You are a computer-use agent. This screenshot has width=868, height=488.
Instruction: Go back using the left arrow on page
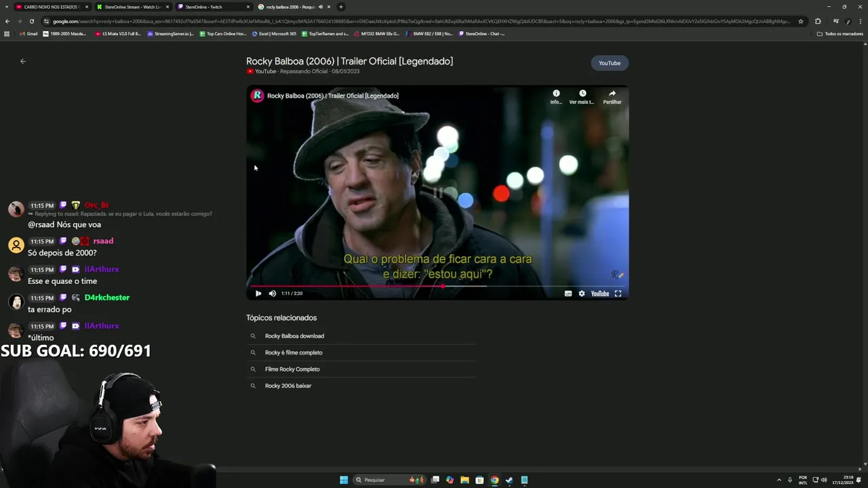[23, 61]
